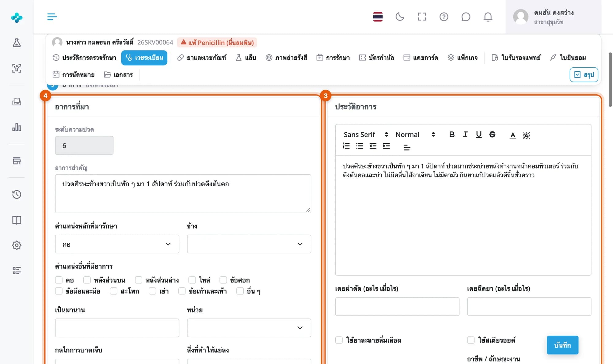Open the Sans Serif font dropdown

366,134
